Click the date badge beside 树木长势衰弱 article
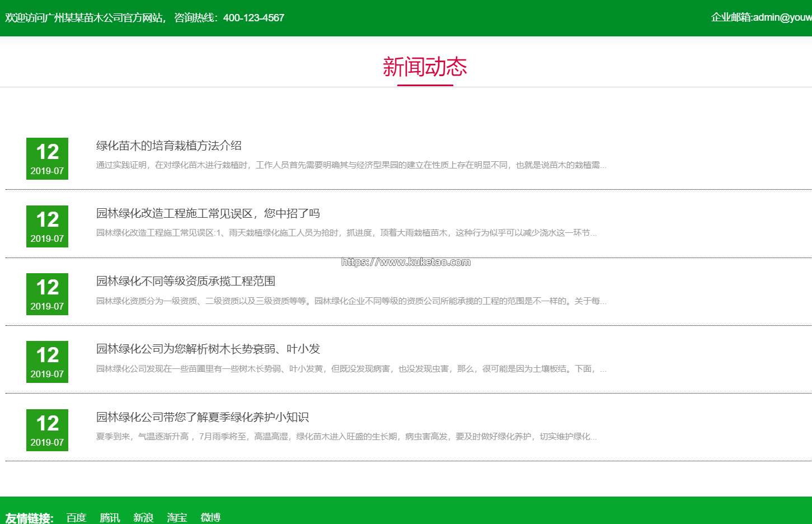812x524 pixels. point(47,362)
